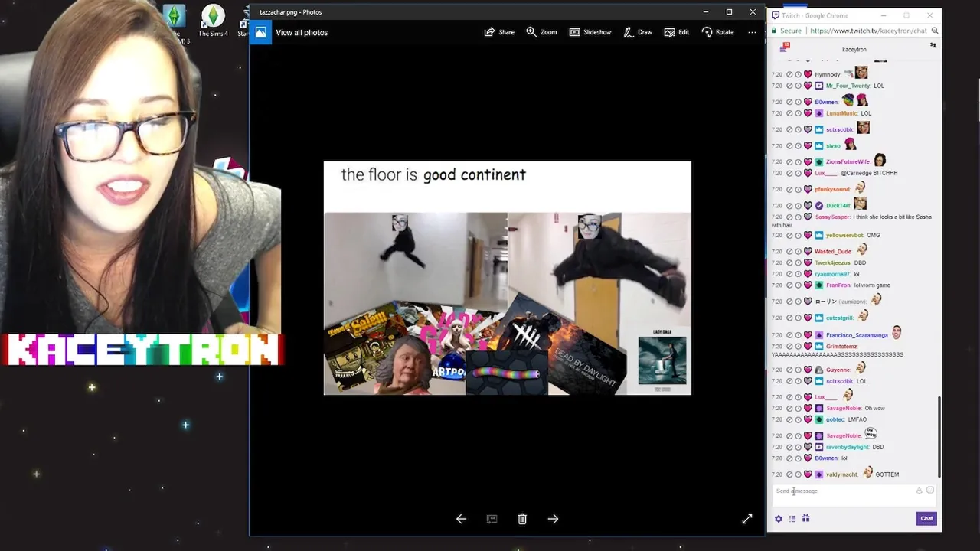The image size is (980, 551).
Task: Open chat rooms icon left of kaceytron header
Action: coord(784,47)
